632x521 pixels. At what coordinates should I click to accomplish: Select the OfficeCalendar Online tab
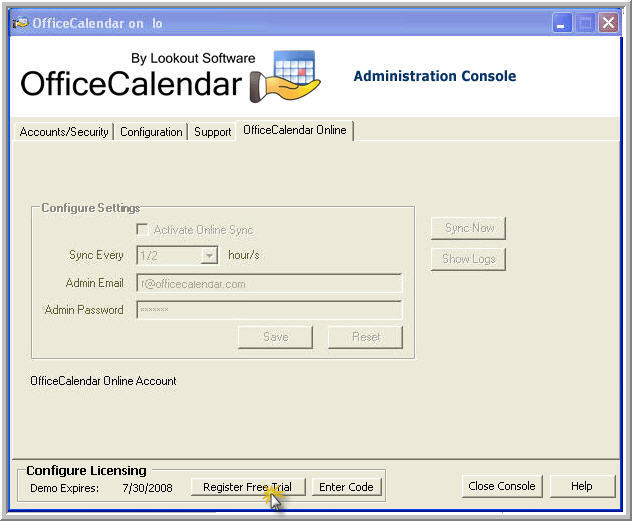tap(295, 130)
